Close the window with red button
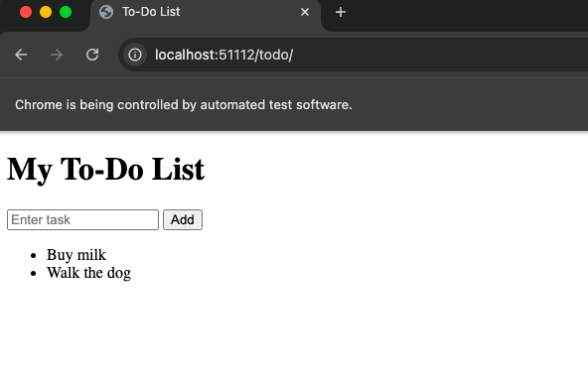The width and height of the screenshot is (588, 389). (x=26, y=12)
